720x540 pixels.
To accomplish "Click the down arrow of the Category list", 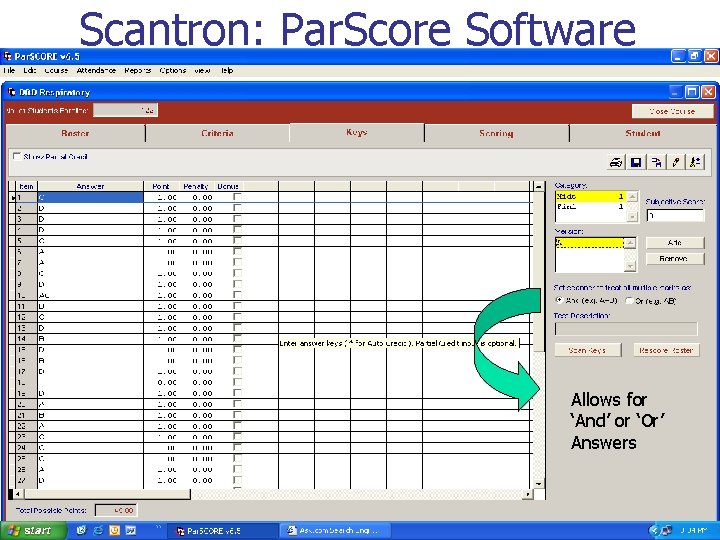I will coord(632,216).
